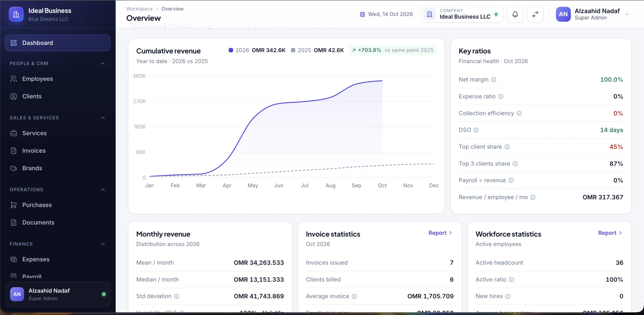The width and height of the screenshot is (644, 315).
Task: Click the Expenses wallet icon
Action: click(14, 259)
